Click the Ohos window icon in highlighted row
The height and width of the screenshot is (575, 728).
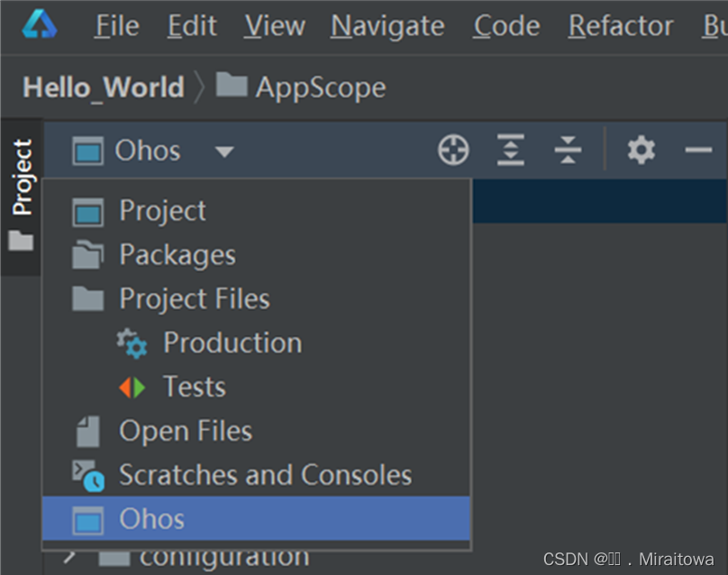coord(87,521)
